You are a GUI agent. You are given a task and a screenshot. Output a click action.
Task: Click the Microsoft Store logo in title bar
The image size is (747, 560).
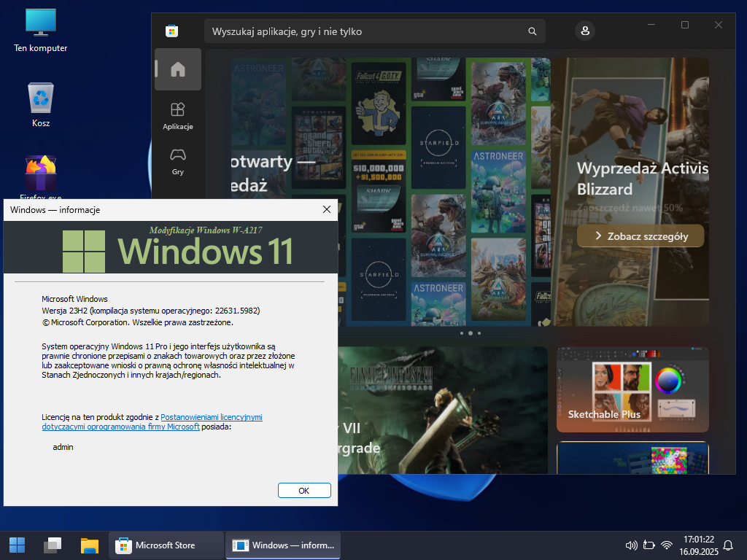click(172, 31)
